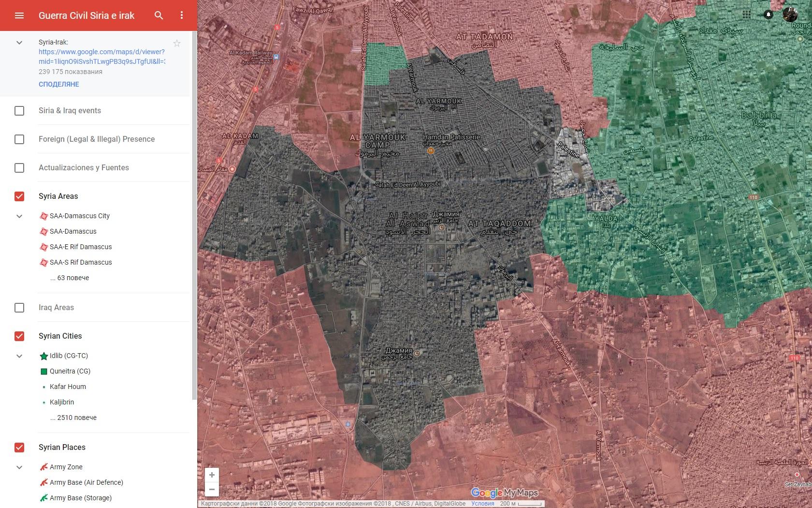Screen dimensions: 812x508
Task: Open the three-dot options menu
Action: point(182,15)
